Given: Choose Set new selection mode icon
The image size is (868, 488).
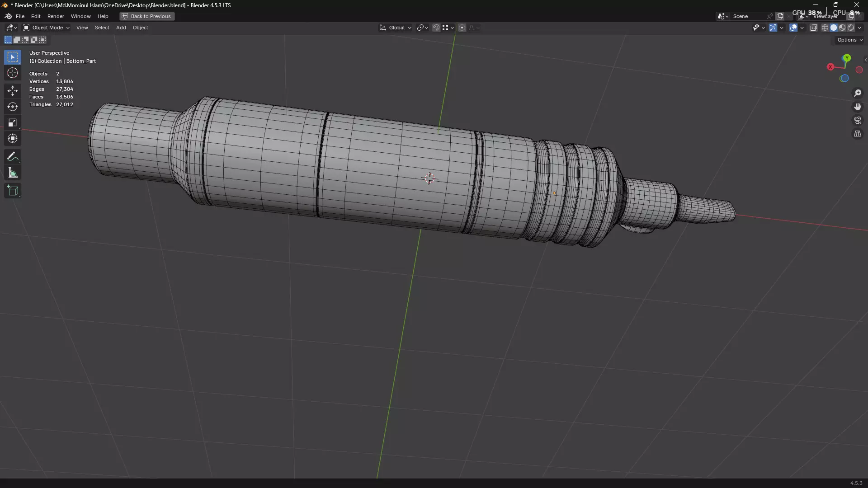Looking at the screenshot, I should point(8,40).
